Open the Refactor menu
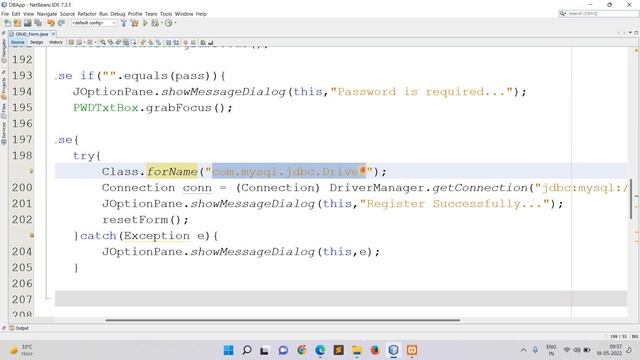This screenshot has height=360, width=640. coord(87,14)
